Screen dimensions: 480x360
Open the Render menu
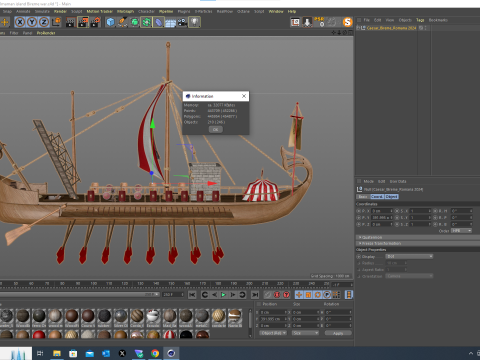(x=60, y=11)
